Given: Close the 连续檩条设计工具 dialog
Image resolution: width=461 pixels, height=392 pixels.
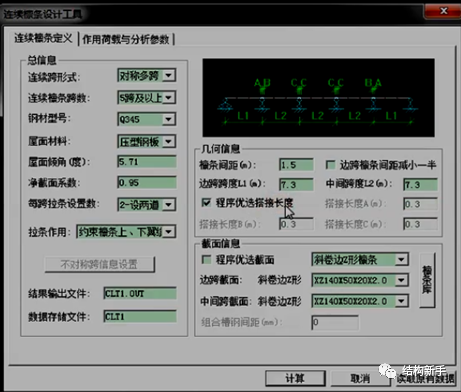Looking at the screenshot, I should coord(443,11).
